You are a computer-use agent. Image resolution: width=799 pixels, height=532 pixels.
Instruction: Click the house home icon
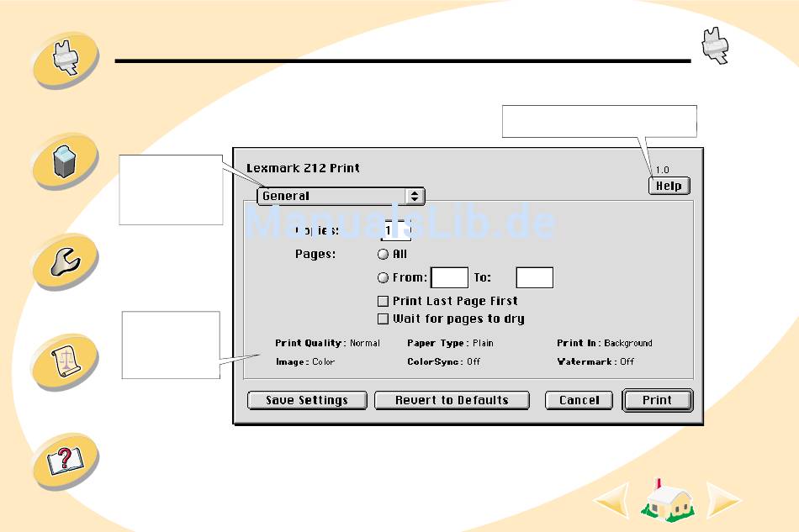[667, 500]
